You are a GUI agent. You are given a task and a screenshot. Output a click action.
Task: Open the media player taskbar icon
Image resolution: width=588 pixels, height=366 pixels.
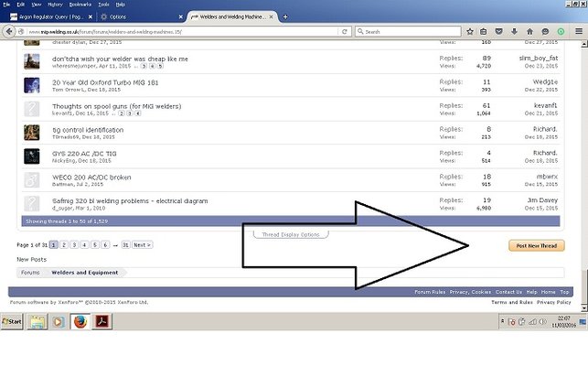(58, 322)
